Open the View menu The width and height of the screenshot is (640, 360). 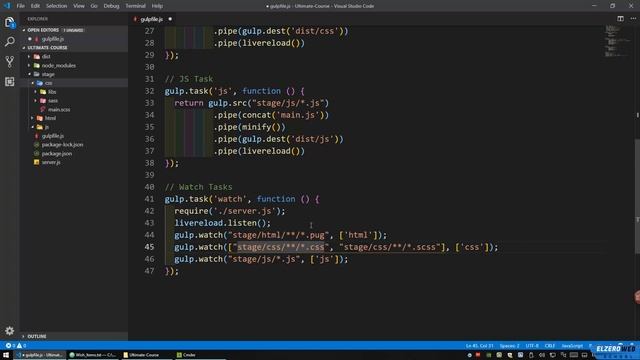coord(79,6)
